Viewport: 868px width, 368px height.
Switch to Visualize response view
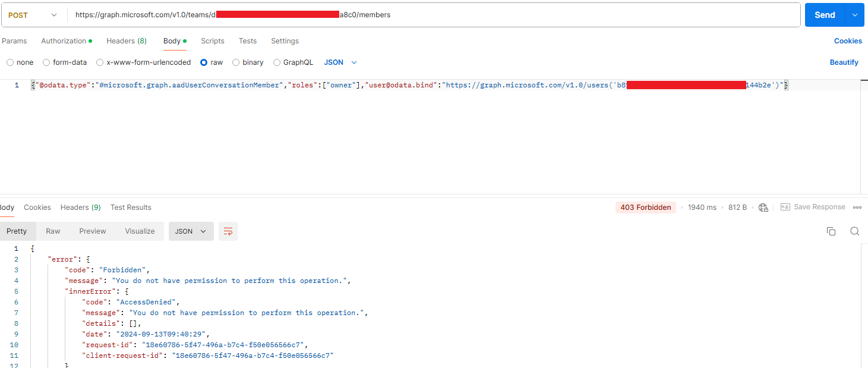(x=140, y=231)
